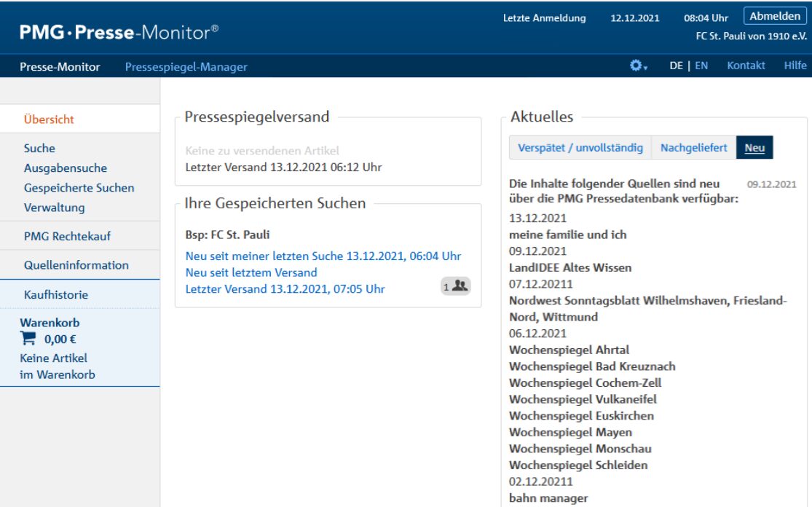Open 'Neu seit letztem Versand' link
Image resolution: width=812 pixels, height=507 pixels.
coord(251,272)
